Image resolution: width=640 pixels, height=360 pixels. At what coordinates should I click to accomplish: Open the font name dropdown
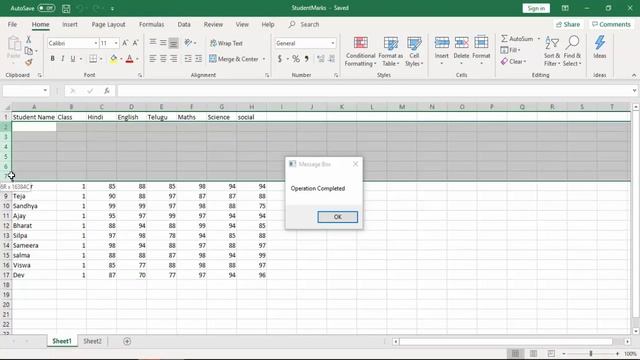(96, 43)
